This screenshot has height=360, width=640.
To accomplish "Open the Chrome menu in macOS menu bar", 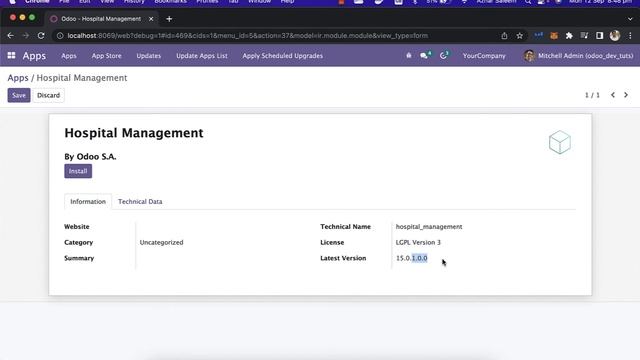I will 37,2.
